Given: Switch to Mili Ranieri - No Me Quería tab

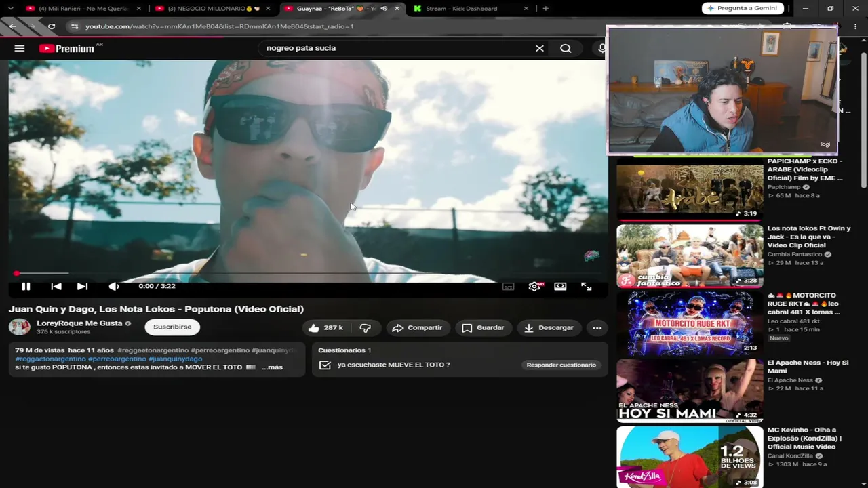Looking at the screenshot, I should tap(83, 9).
